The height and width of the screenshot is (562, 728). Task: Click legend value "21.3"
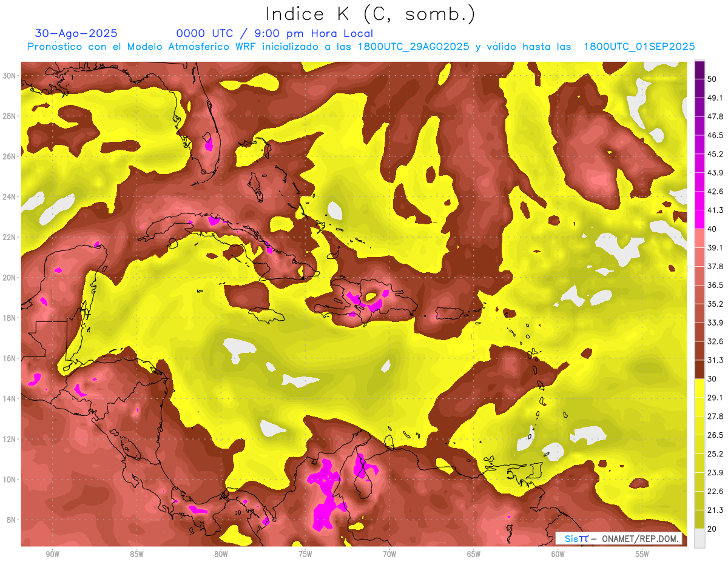(715, 510)
